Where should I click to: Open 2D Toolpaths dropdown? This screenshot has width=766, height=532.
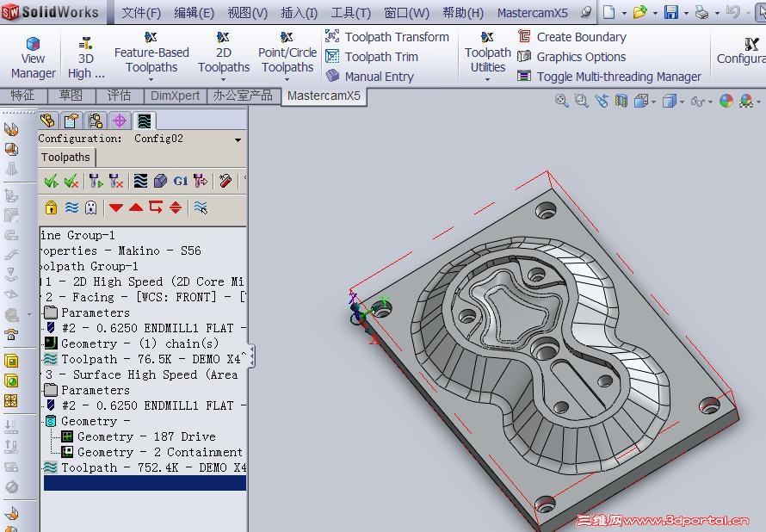point(223,57)
